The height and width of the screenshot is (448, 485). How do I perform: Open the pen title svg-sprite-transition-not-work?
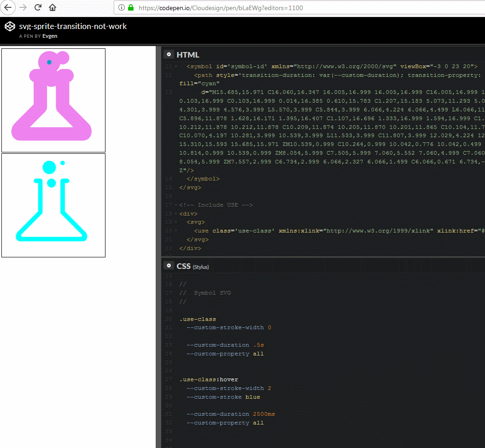click(73, 26)
